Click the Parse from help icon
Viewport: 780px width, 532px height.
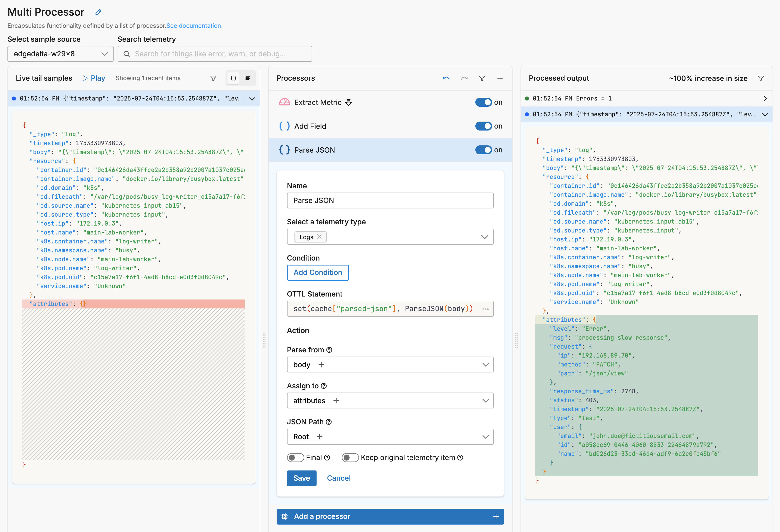329,350
